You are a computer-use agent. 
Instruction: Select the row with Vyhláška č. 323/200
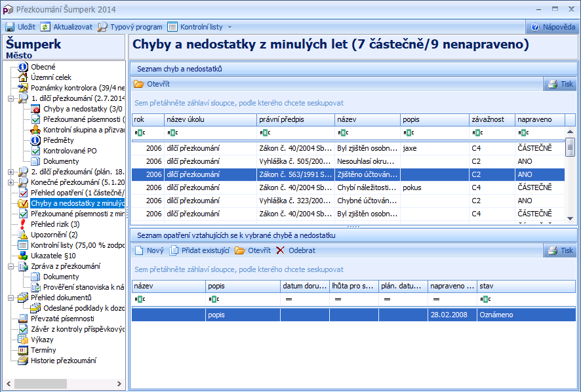(348, 201)
